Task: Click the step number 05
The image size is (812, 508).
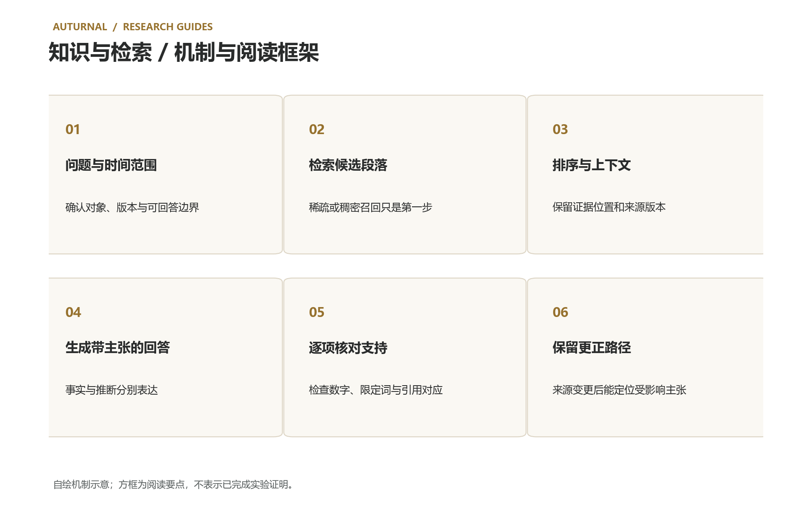Action: [x=317, y=312]
